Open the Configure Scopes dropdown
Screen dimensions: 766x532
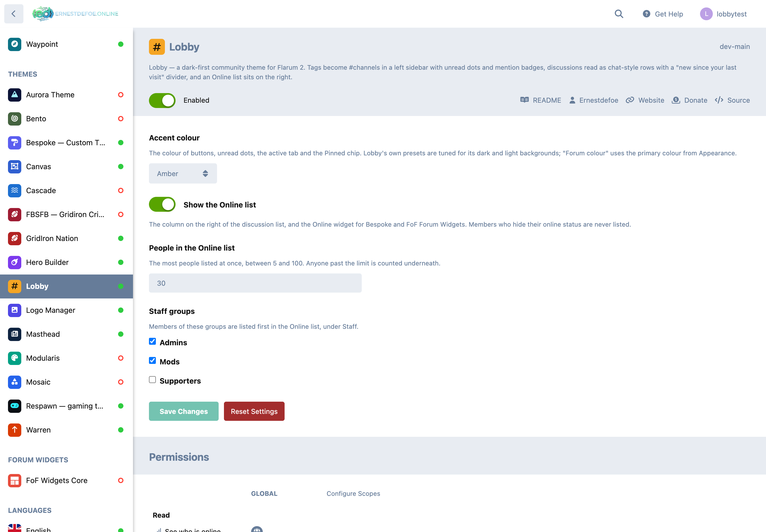coord(353,494)
